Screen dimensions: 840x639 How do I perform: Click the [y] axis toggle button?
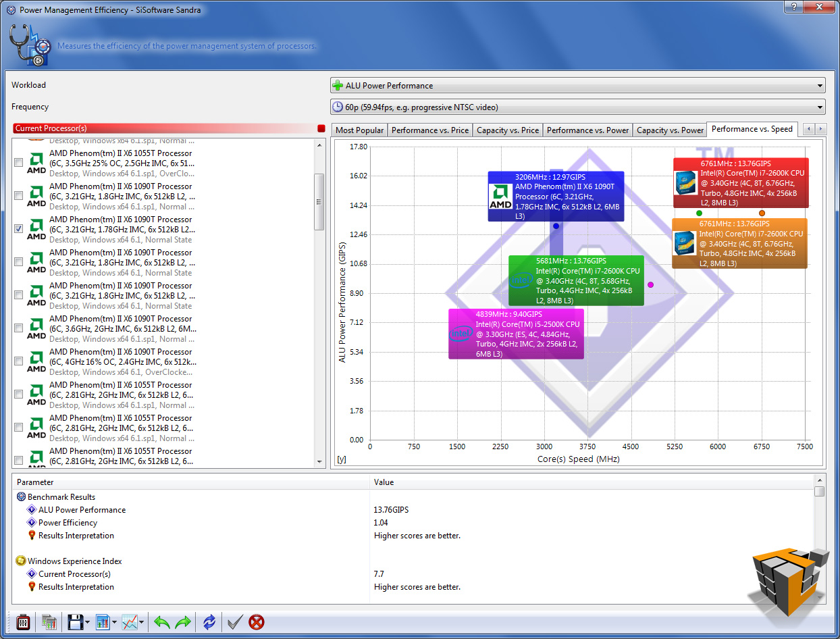342,459
